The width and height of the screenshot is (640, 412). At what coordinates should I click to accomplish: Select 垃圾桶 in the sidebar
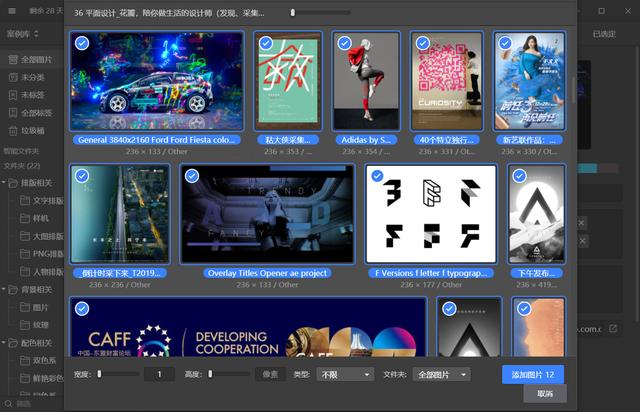32,131
